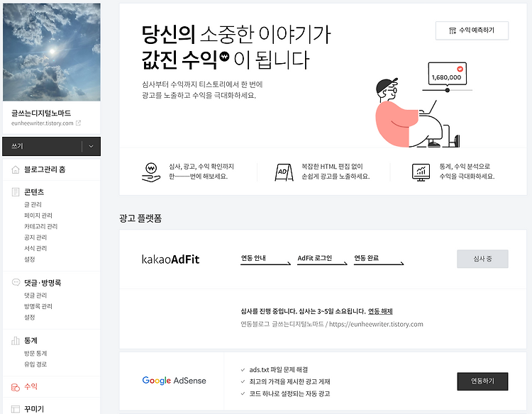Click the 쓰기 write button

[x=42, y=147]
